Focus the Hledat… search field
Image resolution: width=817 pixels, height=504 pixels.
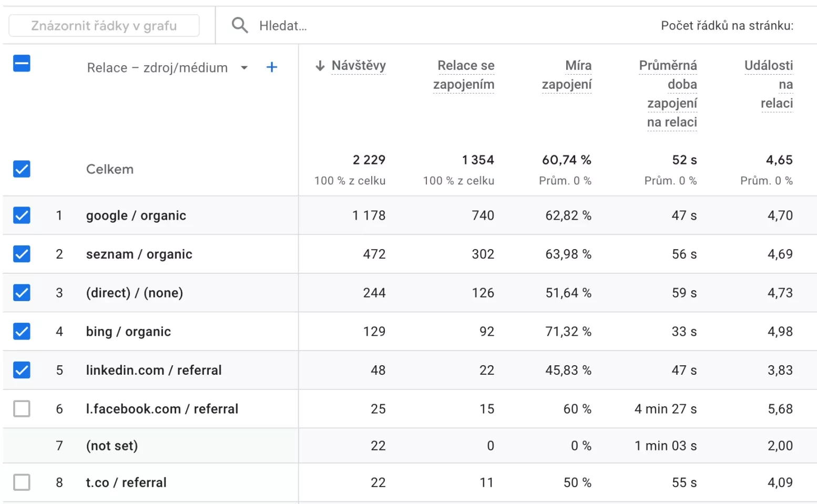pos(283,26)
